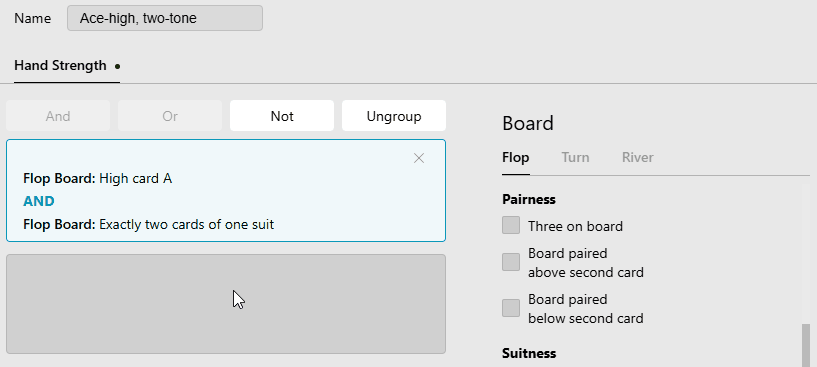Switch to the Turn board tab
Screen dimensions: 817x367
tap(575, 157)
